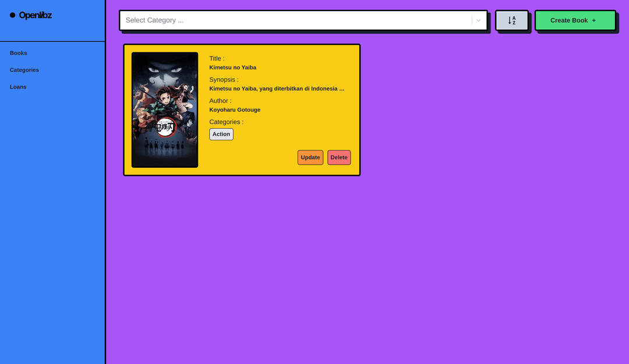Click the truncated synopsis text
This screenshot has width=629, height=364.
point(277,89)
